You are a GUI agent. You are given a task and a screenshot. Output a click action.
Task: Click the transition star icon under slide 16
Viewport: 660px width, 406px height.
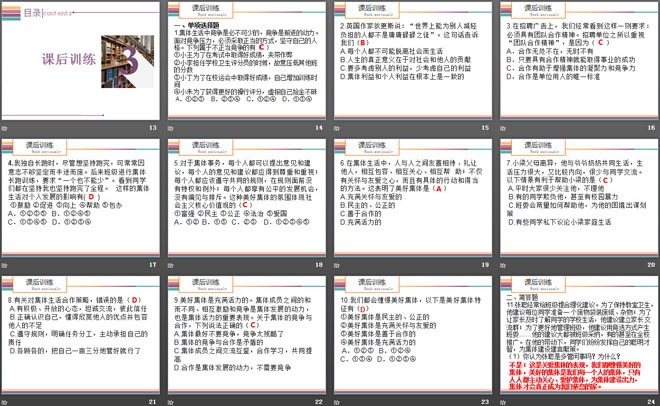click(500, 129)
